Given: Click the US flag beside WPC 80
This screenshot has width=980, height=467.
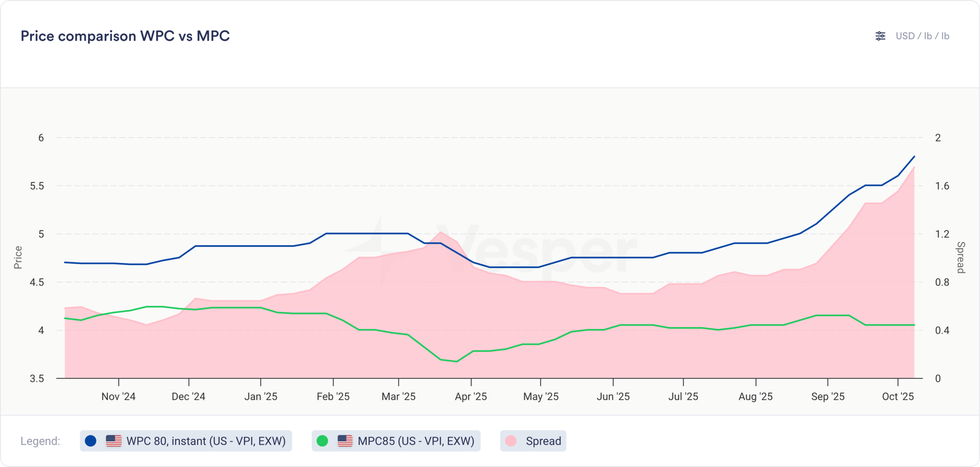Looking at the screenshot, I should click(x=114, y=441).
